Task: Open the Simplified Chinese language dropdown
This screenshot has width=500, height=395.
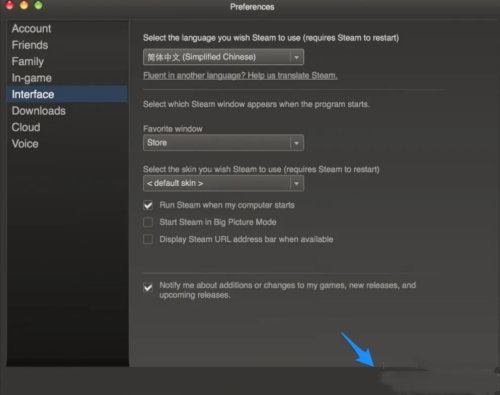Action: (223, 57)
